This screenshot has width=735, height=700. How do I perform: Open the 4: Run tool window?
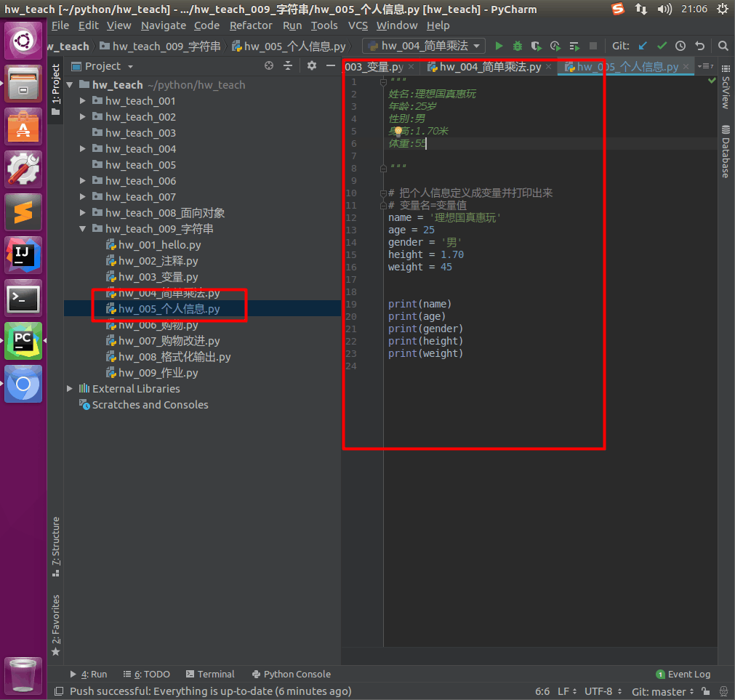[x=89, y=675]
